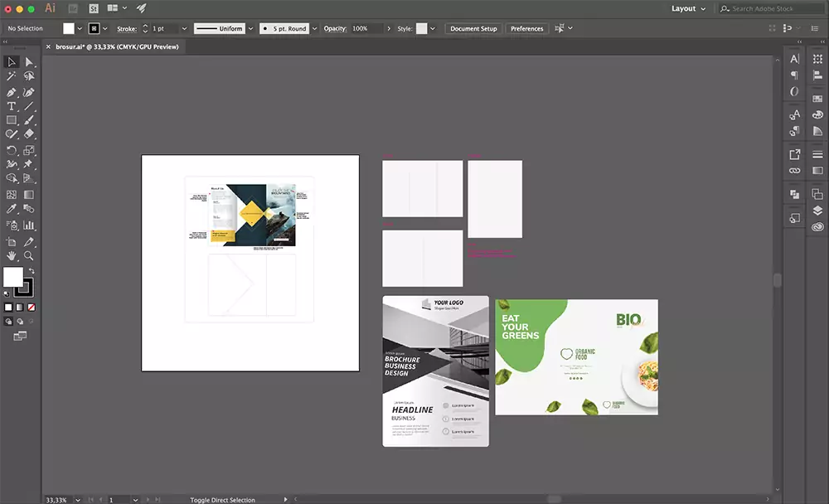Apply the None swatch below the toolbar
Screen dimensions: 829x504
pyautogui.click(x=32, y=307)
